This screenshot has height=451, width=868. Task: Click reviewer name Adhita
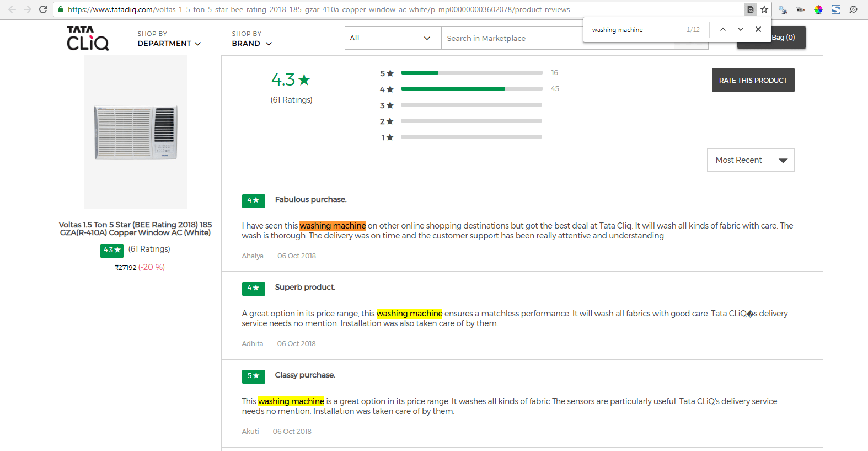[x=253, y=344]
